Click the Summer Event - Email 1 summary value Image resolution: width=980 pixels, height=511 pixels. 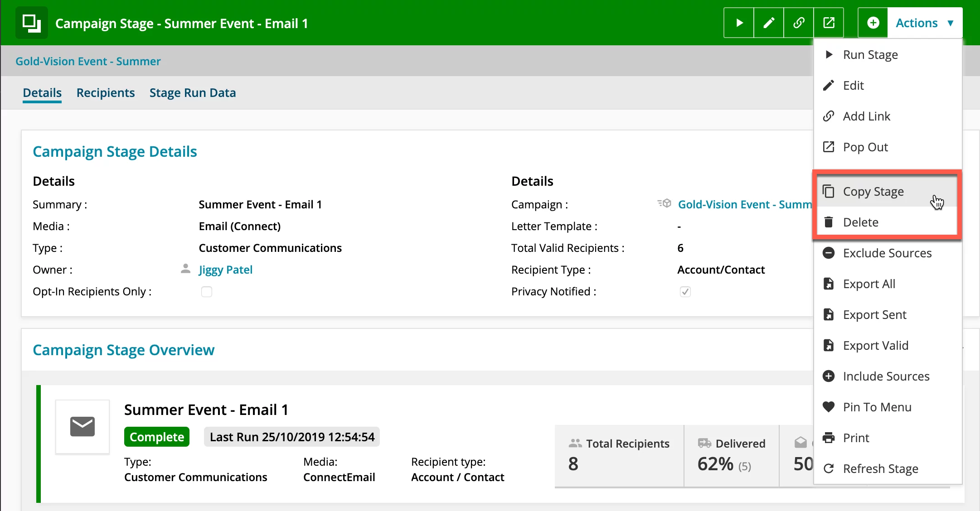tap(260, 204)
